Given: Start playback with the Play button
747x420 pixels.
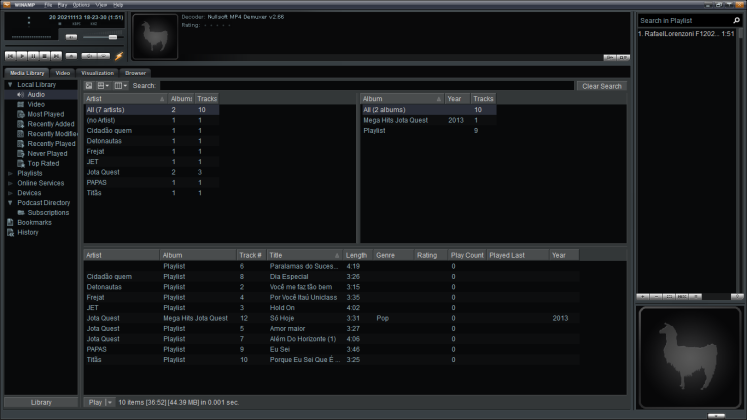Looking at the screenshot, I should [x=22, y=56].
